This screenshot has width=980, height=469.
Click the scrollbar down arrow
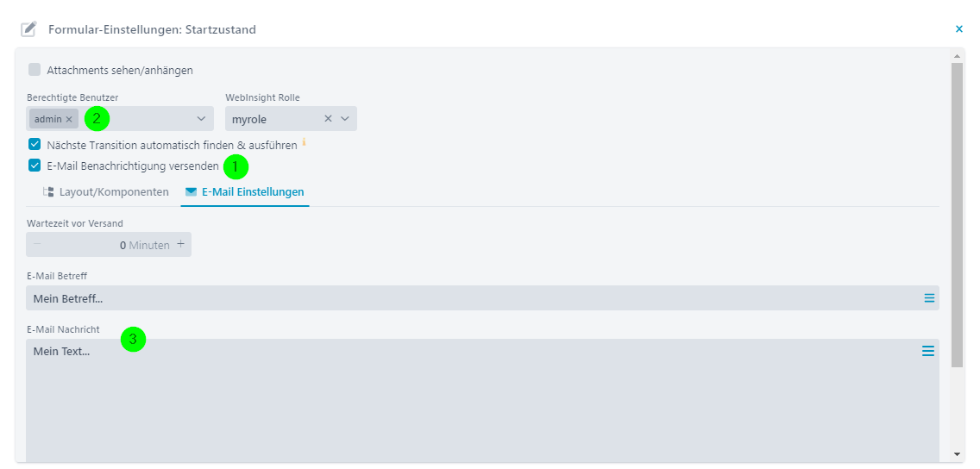point(956,454)
